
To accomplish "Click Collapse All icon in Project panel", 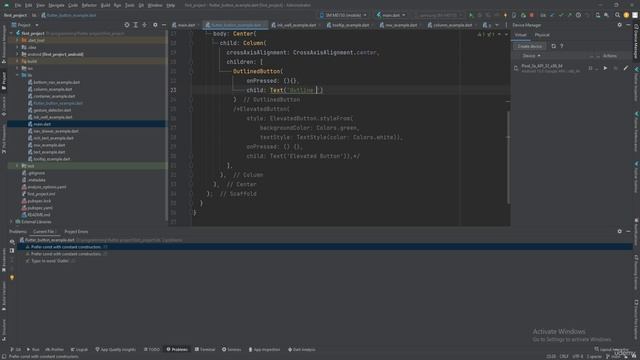I will click(x=144, y=25).
